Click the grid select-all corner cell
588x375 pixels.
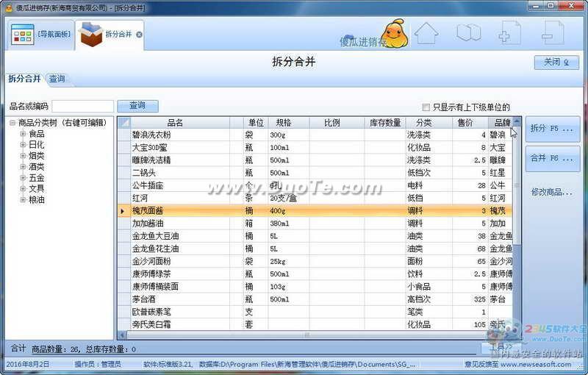[x=124, y=123]
